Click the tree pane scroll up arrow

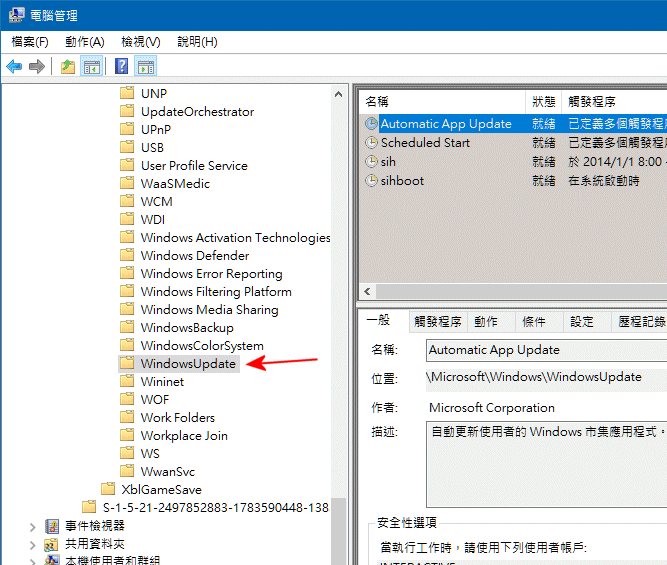(x=339, y=94)
